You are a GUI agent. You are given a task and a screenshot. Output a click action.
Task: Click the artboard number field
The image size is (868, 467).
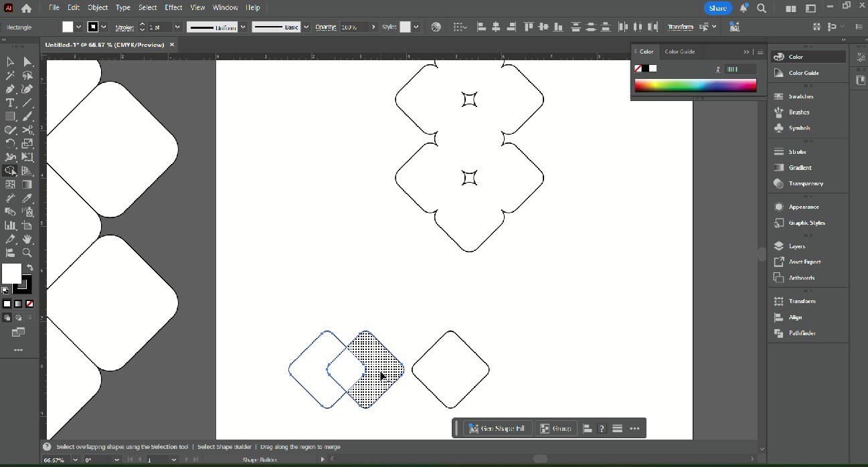pyautogui.click(x=157, y=460)
